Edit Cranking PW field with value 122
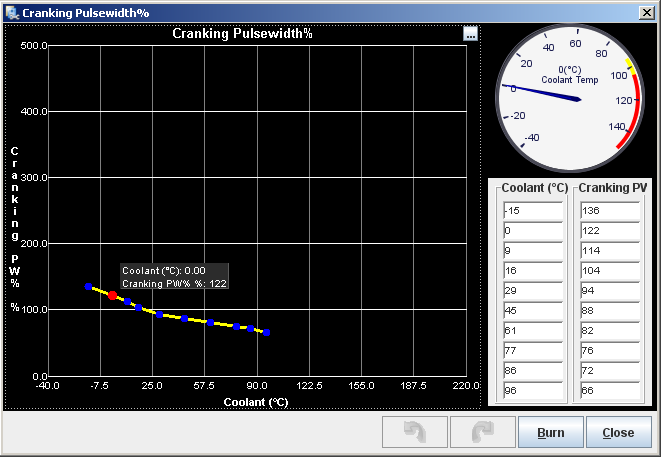This screenshot has height=457, width=661. coord(610,231)
